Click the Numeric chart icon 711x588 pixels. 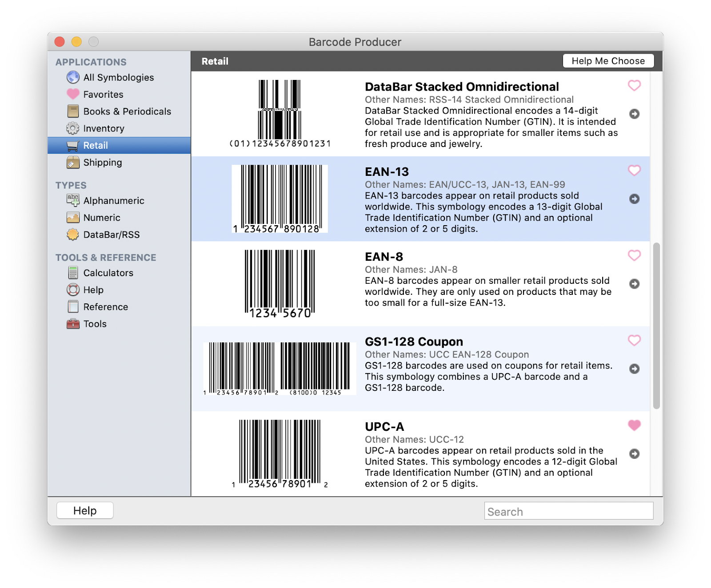coord(73,218)
